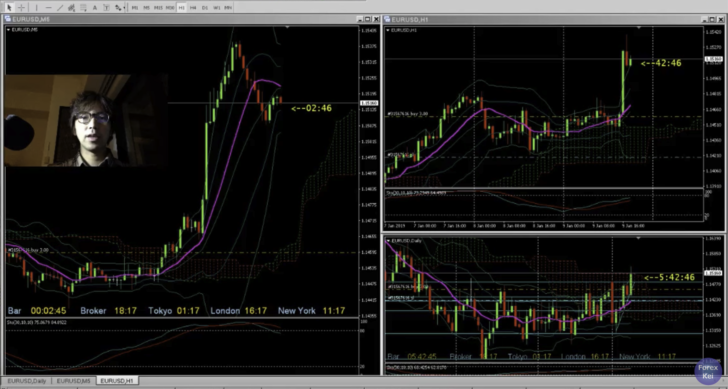Click the Forex Kei logo badge
Screen dimensions: 728x389
pos(708,371)
